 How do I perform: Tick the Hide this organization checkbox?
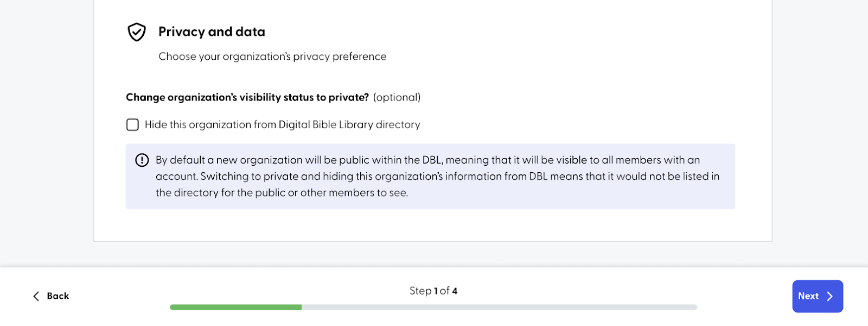click(x=132, y=125)
